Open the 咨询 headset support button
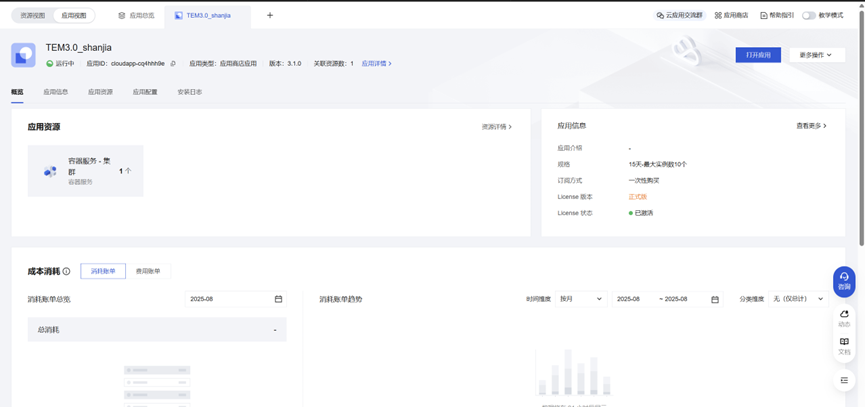 pos(844,281)
